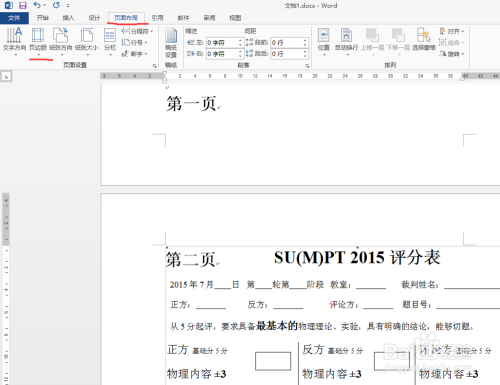
Task: Open the 位置 object position menu
Action: click(x=324, y=41)
